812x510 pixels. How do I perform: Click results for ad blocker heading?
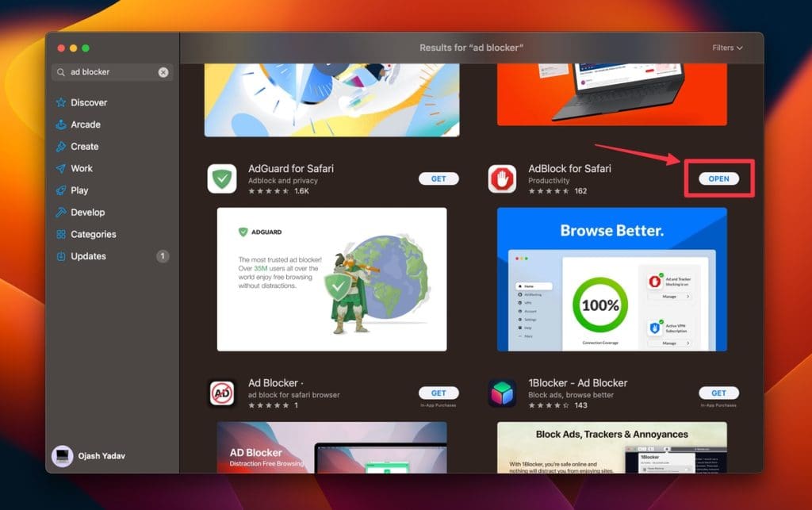pos(471,48)
